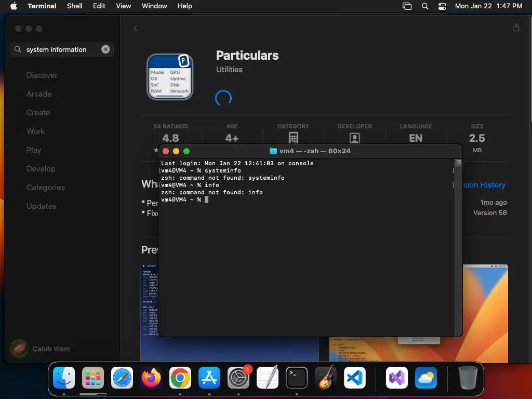
Task: Launch GarageBand from the Dock
Action: point(326,377)
